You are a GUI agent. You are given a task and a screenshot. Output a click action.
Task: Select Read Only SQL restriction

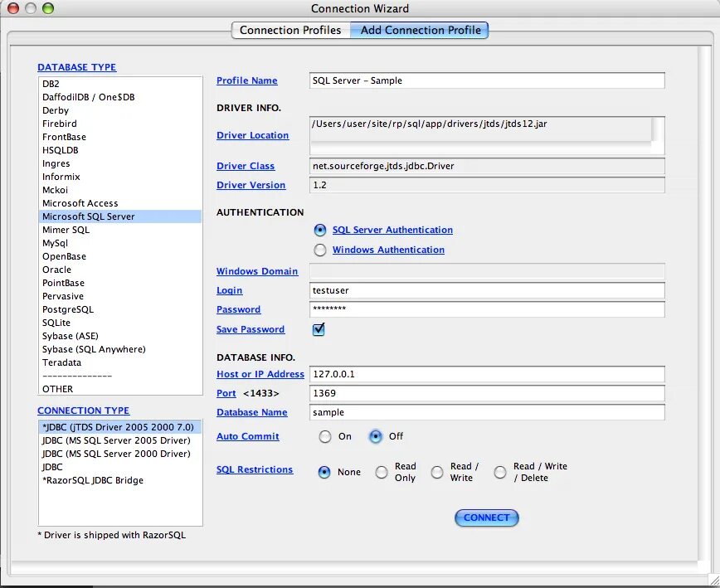381,472
